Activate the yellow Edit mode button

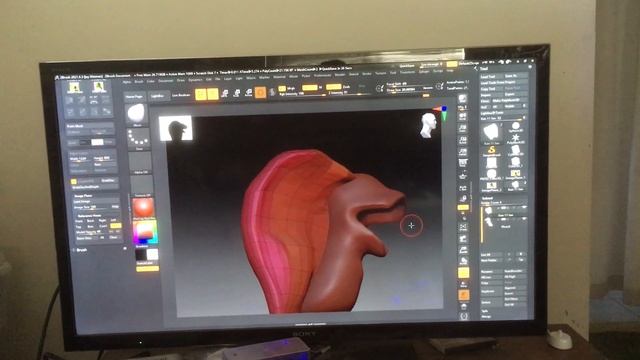[200, 94]
